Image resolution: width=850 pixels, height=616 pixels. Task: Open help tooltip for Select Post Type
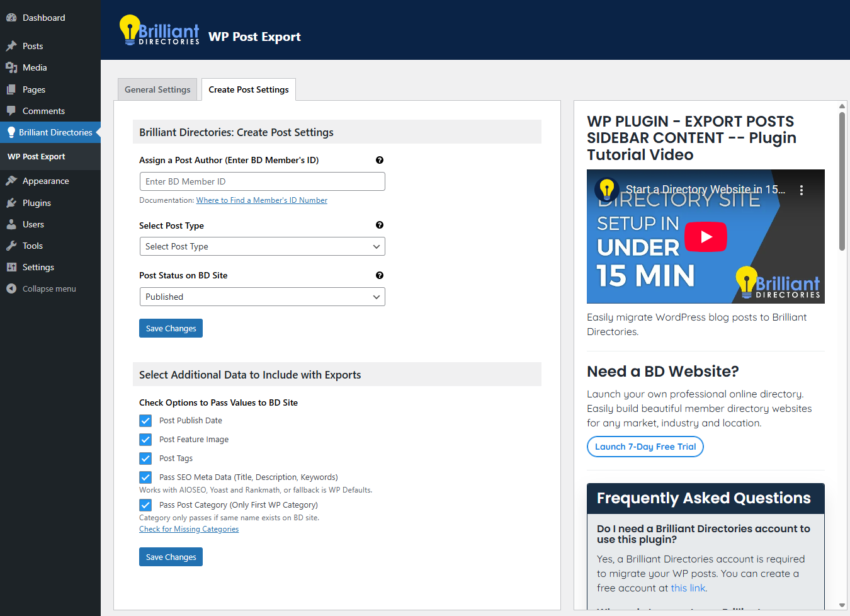pos(380,225)
